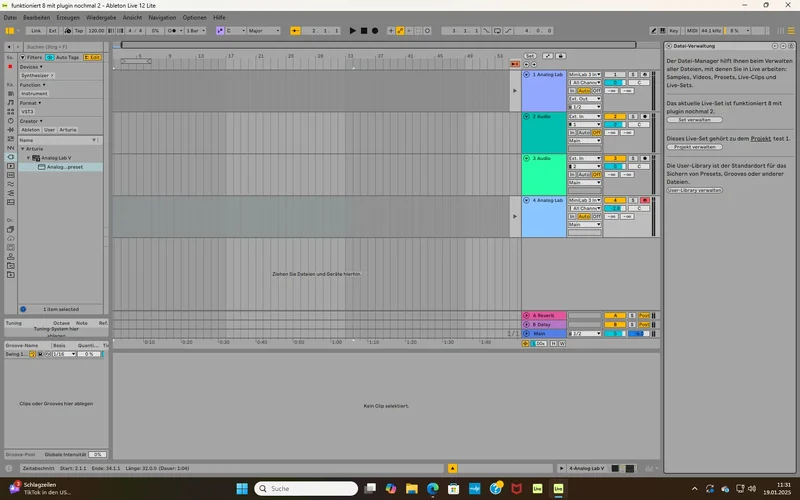This screenshot has height=500, width=800.
Task: Open the Bearbeiten menu
Action: tap(37, 17)
